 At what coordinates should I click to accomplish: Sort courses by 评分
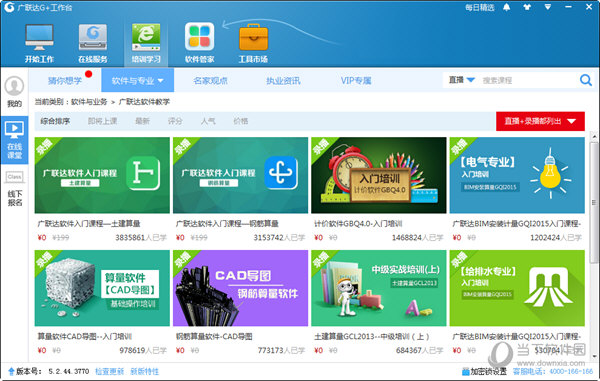tap(175, 121)
